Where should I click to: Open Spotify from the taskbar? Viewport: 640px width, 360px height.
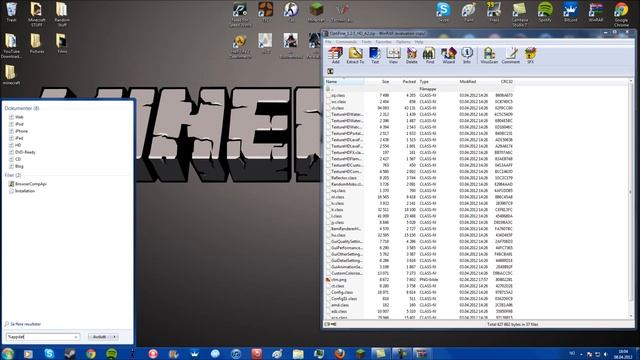coord(111,353)
